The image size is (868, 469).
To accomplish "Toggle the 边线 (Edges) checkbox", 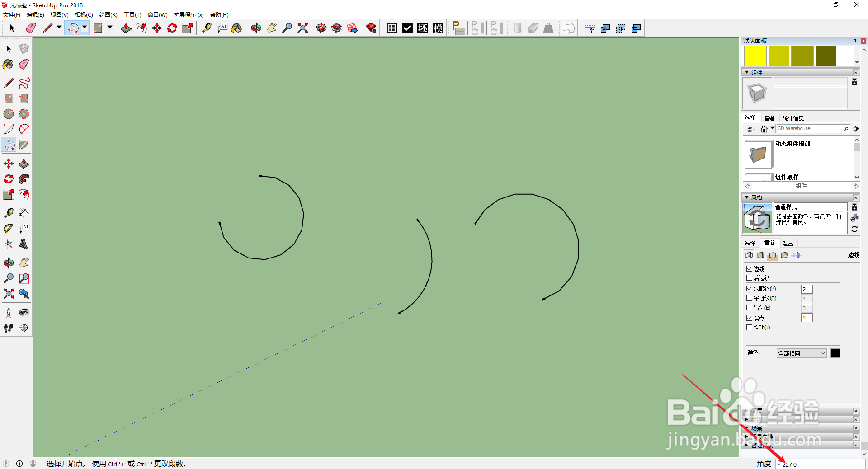I will coord(749,268).
